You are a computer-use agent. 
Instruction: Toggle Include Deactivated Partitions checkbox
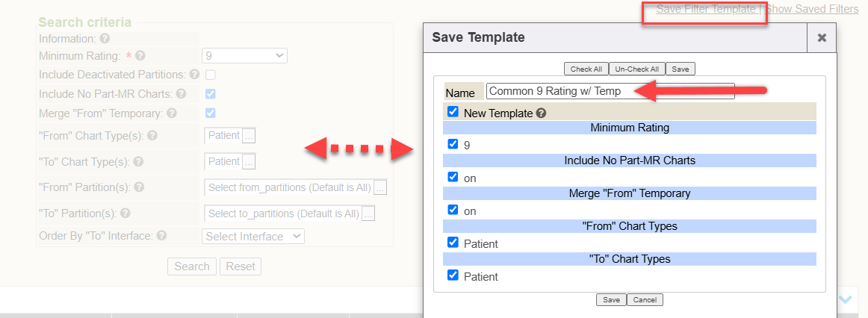pos(211,75)
